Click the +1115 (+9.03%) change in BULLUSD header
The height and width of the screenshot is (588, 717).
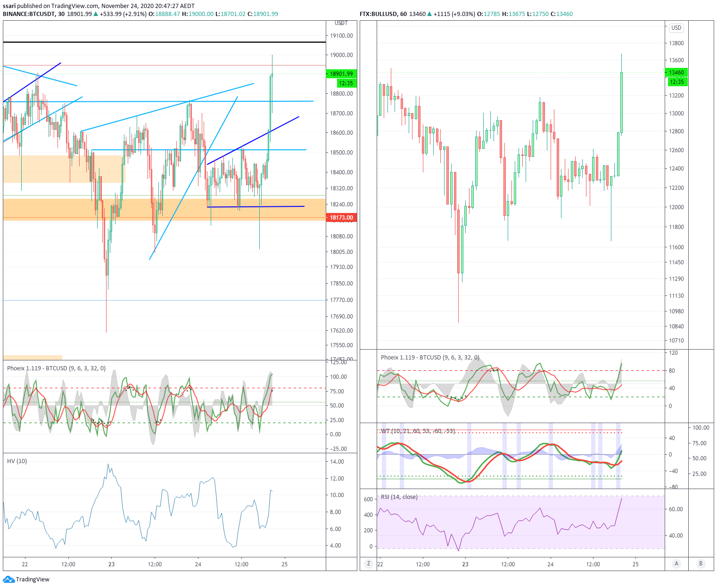tap(454, 14)
